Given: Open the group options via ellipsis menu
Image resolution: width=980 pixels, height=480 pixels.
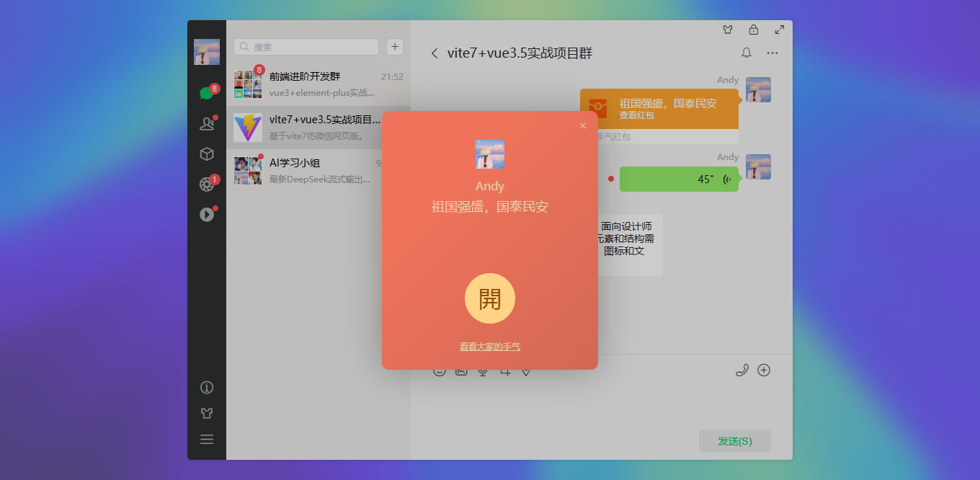Looking at the screenshot, I should click(x=772, y=53).
